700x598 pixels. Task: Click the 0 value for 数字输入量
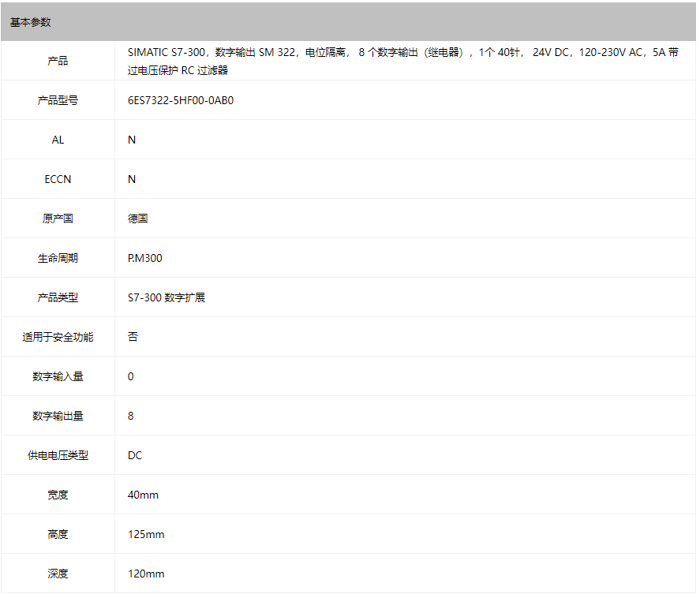(x=131, y=376)
